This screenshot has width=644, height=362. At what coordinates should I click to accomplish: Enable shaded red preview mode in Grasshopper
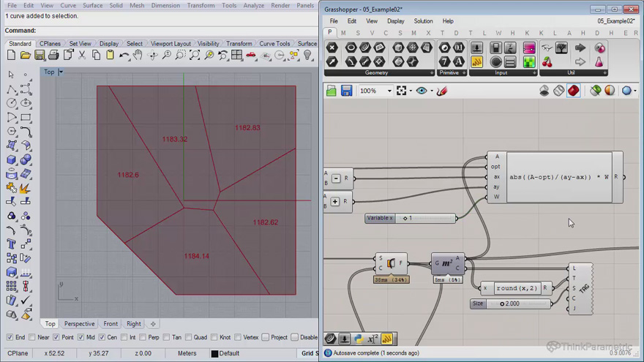click(573, 91)
